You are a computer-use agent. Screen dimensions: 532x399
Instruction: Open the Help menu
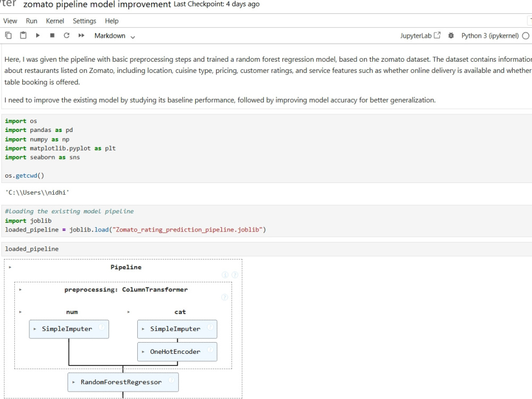point(112,21)
